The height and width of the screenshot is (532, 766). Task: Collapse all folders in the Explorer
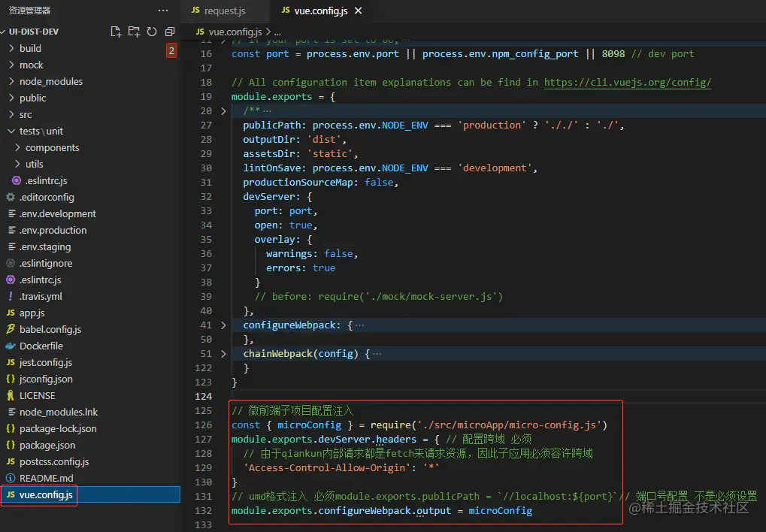(169, 31)
